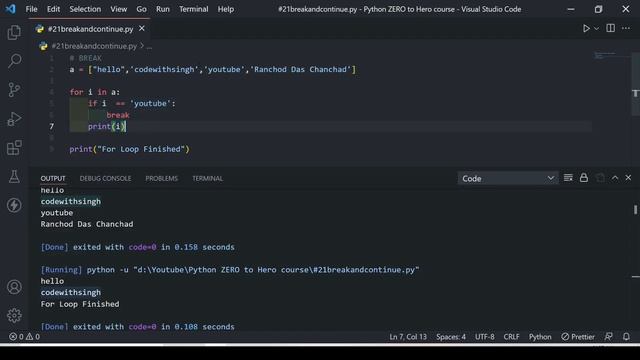
Task: Open the notifications bell
Action: 626,337
